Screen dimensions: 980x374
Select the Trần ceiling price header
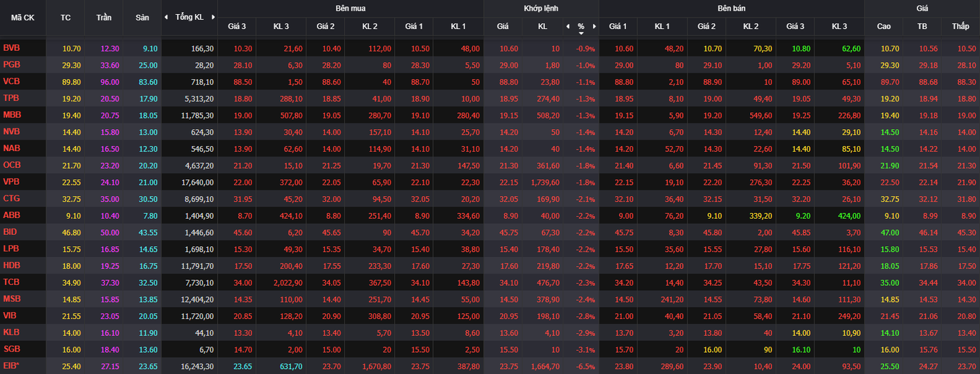104,17
